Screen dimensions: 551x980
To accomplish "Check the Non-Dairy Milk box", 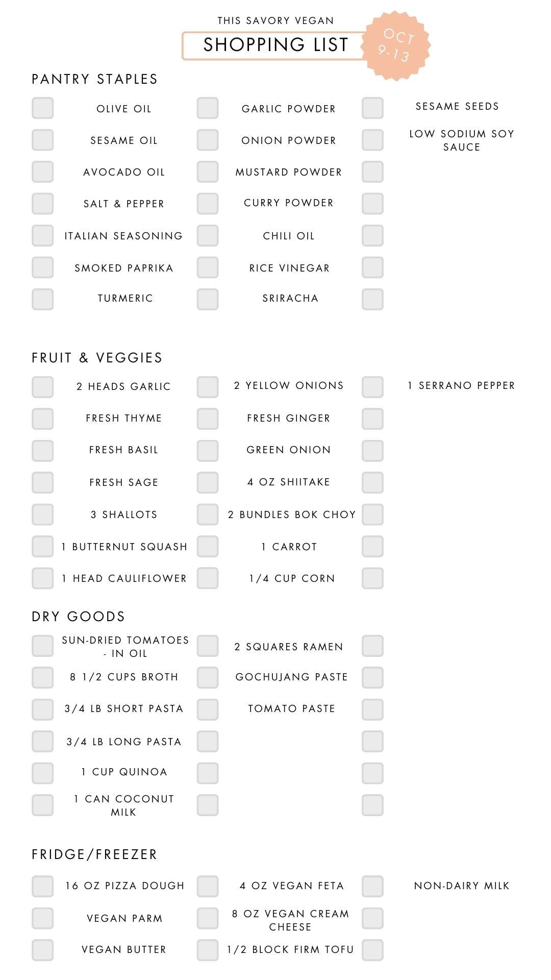I will tap(373, 886).
